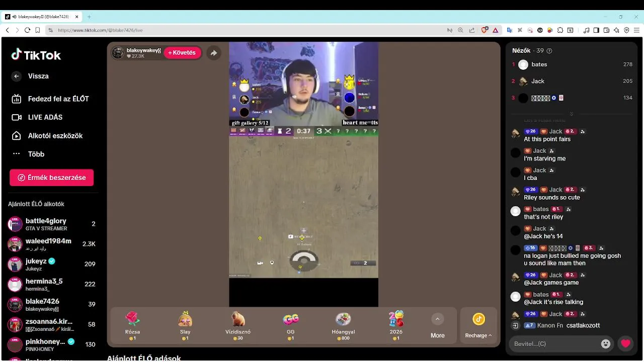Screen dimensions: 644x362
Task: Click chat message 'Riley sounds so cute'
Action: [552, 198]
